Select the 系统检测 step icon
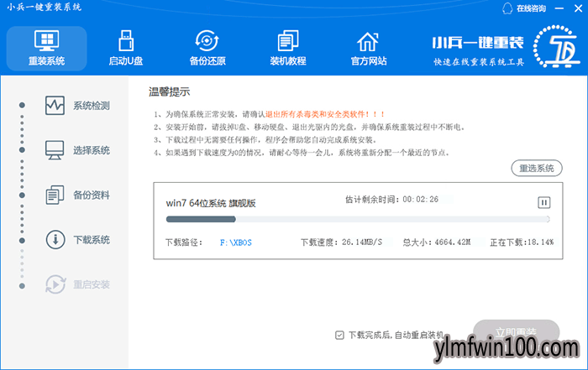 pos(55,106)
